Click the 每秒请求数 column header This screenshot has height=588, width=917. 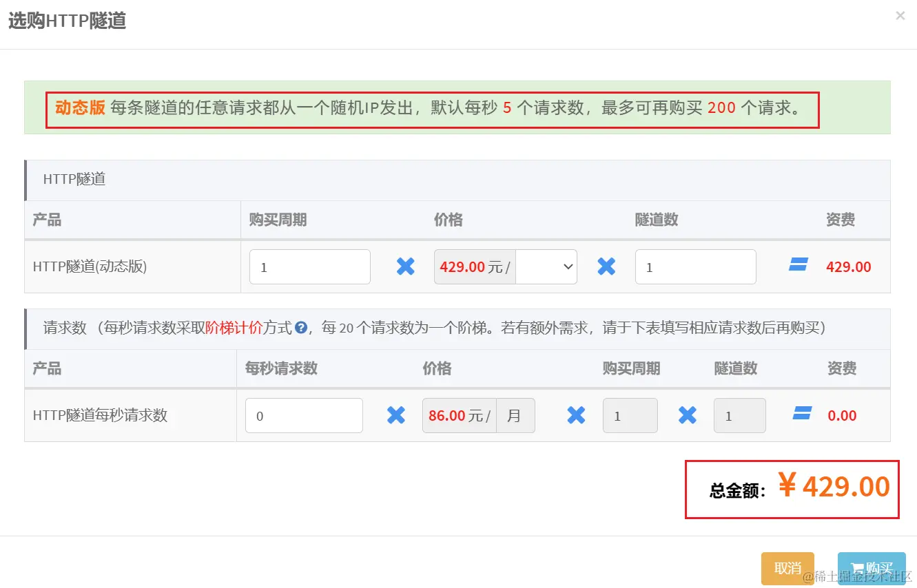coord(281,368)
